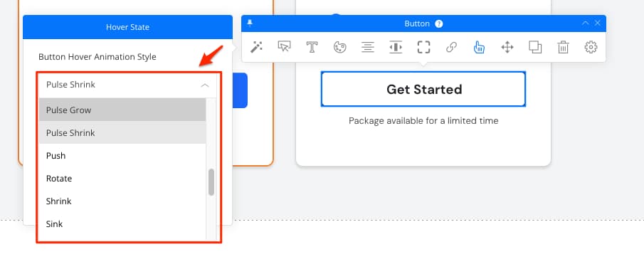The width and height of the screenshot is (644, 279).
Task: Choose Rotate animation option
Action: point(122,179)
